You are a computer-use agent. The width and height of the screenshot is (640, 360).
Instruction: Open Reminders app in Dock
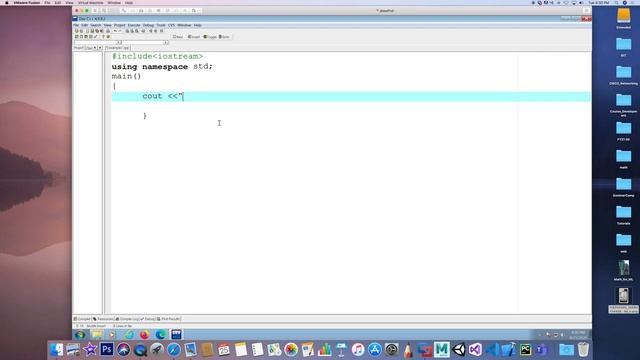(258, 350)
